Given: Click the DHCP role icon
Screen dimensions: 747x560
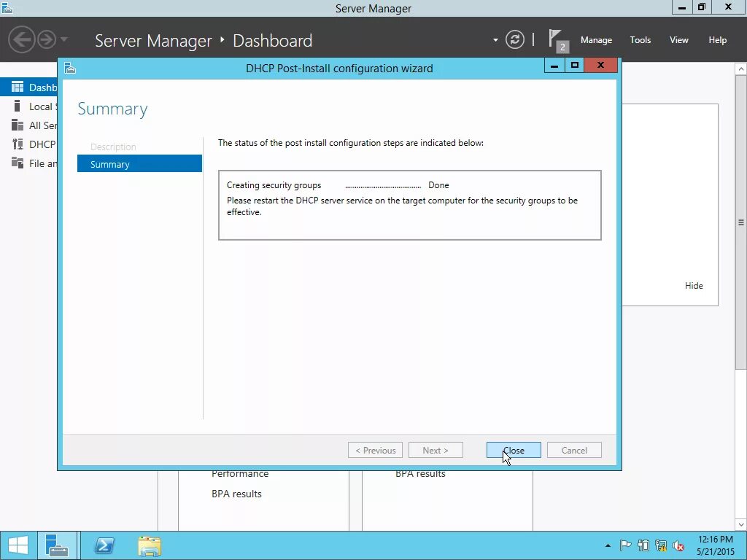Looking at the screenshot, I should (18, 144).
